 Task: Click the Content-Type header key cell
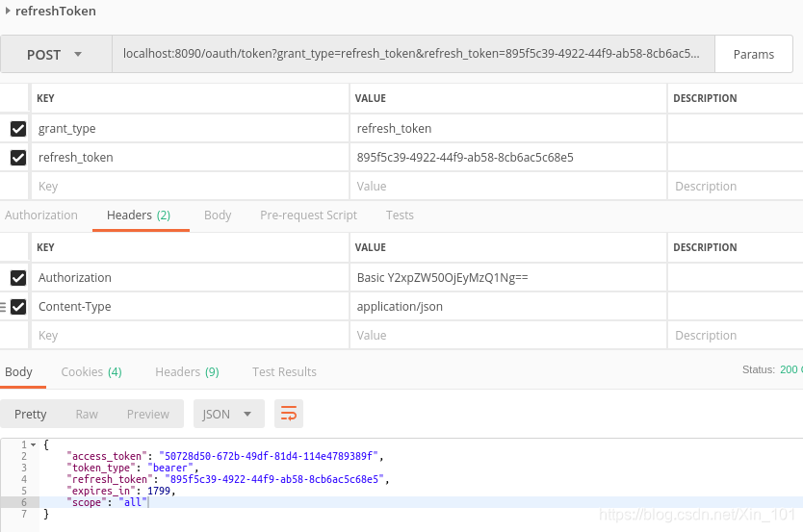point(190,307)
